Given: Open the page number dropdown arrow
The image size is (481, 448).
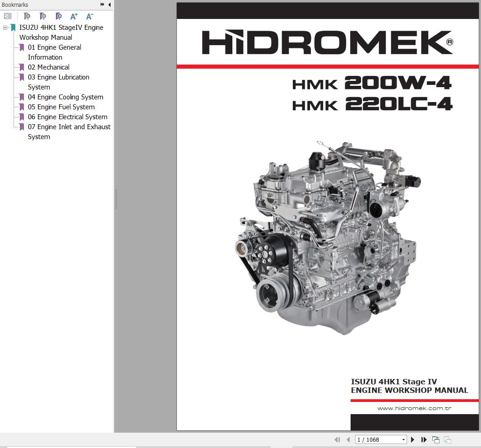Looking at the screenshot, I should pos(403,439).
